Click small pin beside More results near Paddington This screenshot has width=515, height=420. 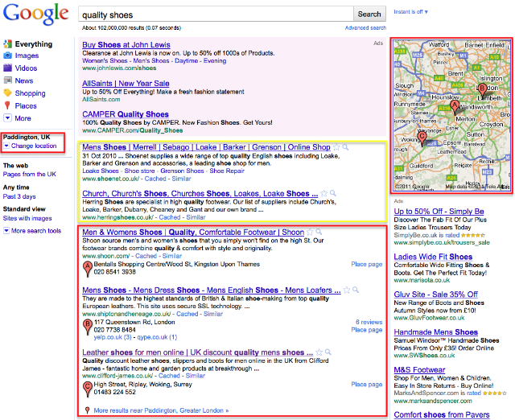coord(88,410)
